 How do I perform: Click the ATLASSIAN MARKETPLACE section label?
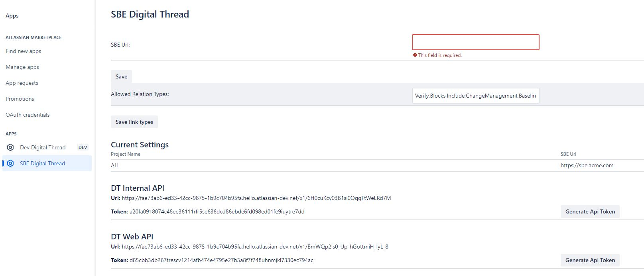click(33, 37)
